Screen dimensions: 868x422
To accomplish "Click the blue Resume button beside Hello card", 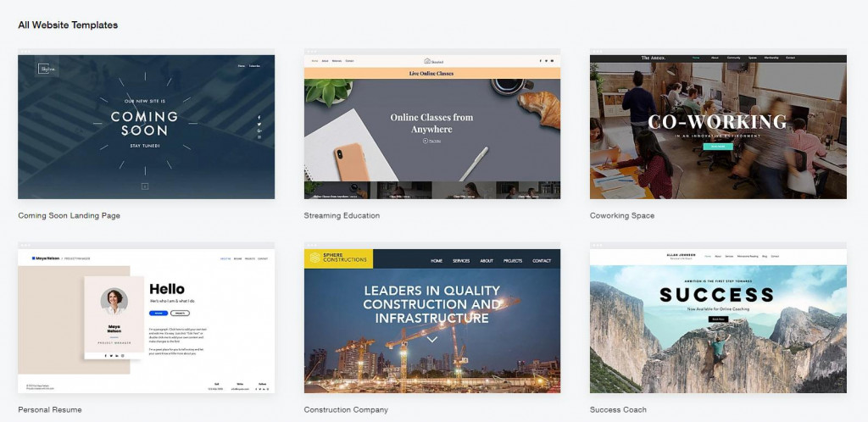I will 159,313.
